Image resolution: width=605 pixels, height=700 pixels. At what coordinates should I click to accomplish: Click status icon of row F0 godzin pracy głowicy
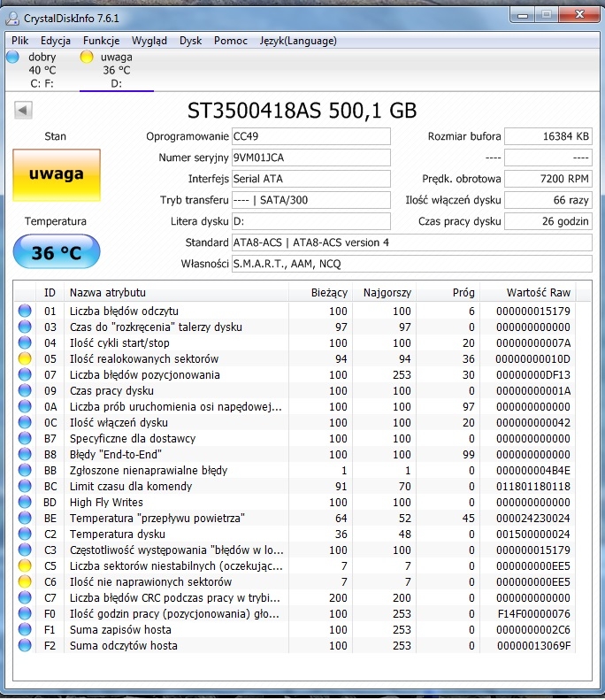pyautogui.click(x=25, y=613)
